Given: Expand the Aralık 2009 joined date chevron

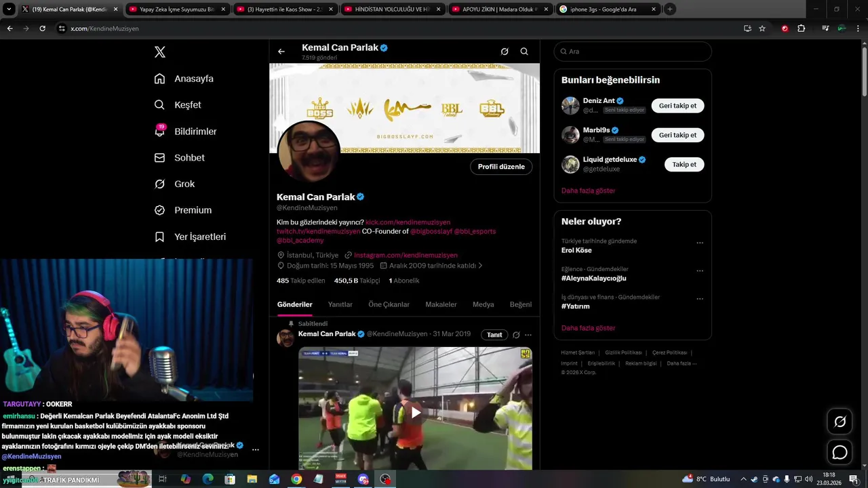Looking at the screenshot, I should click(x=481, y=266).
